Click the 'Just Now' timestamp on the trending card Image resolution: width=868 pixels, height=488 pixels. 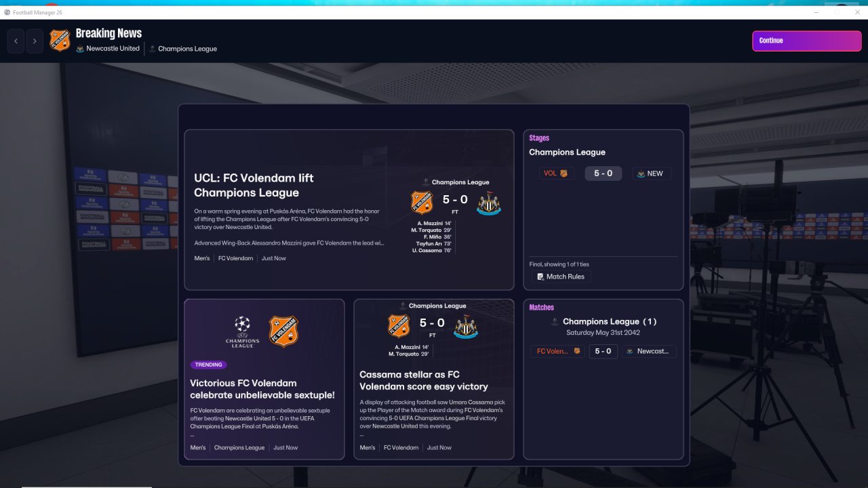point(285,447)
